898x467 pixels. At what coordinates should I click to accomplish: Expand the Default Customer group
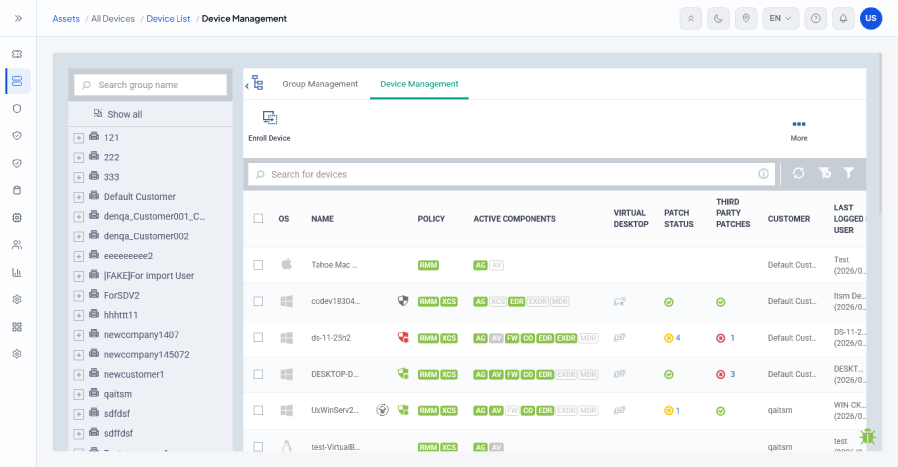(x=78, y=197)
